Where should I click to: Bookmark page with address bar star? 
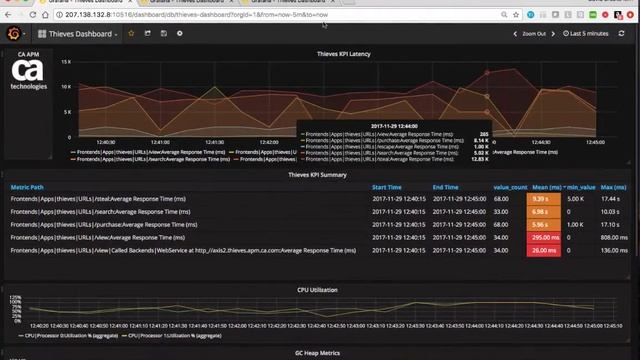516,15
